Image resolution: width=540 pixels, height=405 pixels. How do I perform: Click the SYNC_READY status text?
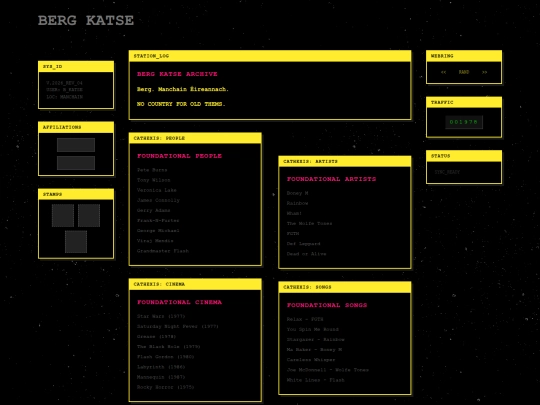click(447, 172)
